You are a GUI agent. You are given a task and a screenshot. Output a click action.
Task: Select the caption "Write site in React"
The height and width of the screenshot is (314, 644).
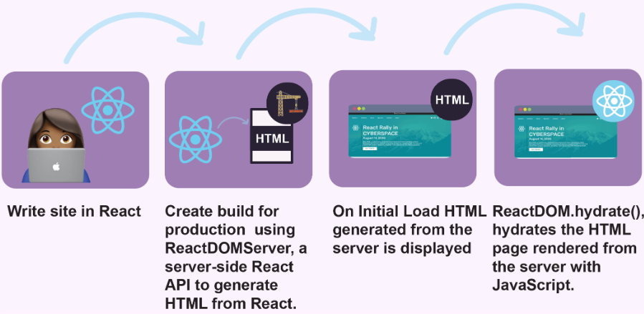[75, 212]
